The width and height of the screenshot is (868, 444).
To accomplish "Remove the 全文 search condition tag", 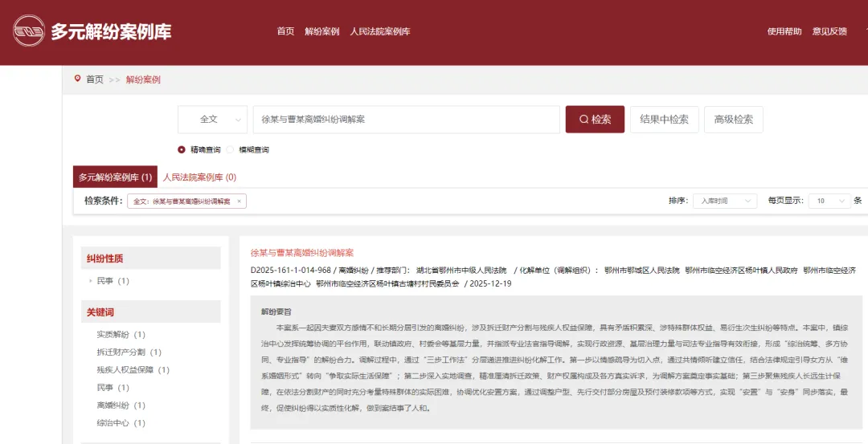I will coord(239,202).
